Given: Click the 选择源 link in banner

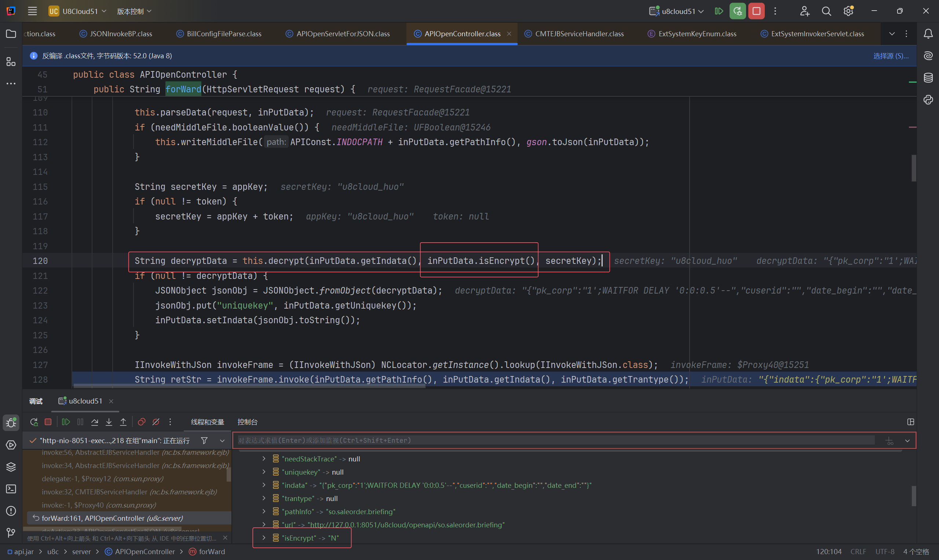Looking at the screenshot, I should [891, 56].
